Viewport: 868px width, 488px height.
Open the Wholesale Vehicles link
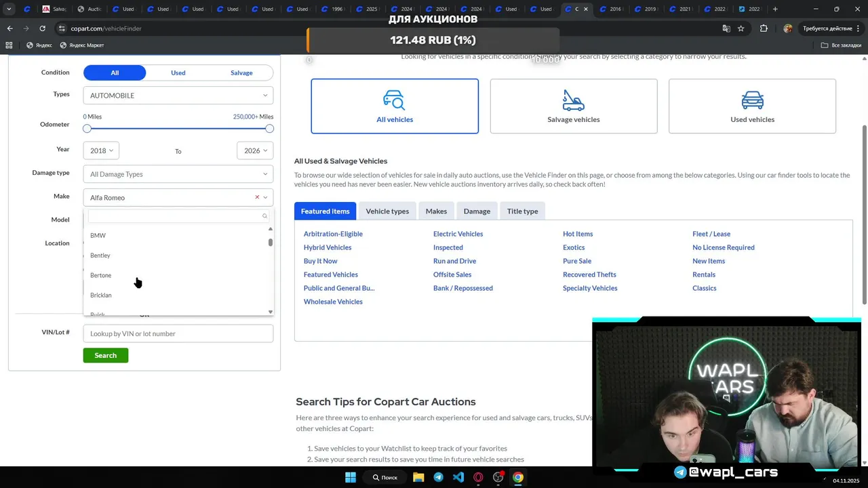click(x=333, y=302)
